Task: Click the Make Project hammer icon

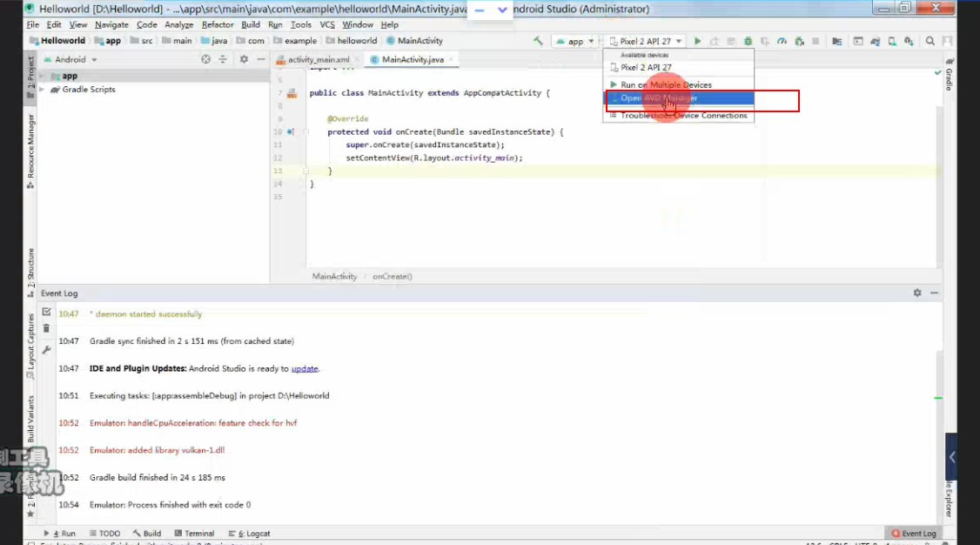Action: tap(538, 41)
